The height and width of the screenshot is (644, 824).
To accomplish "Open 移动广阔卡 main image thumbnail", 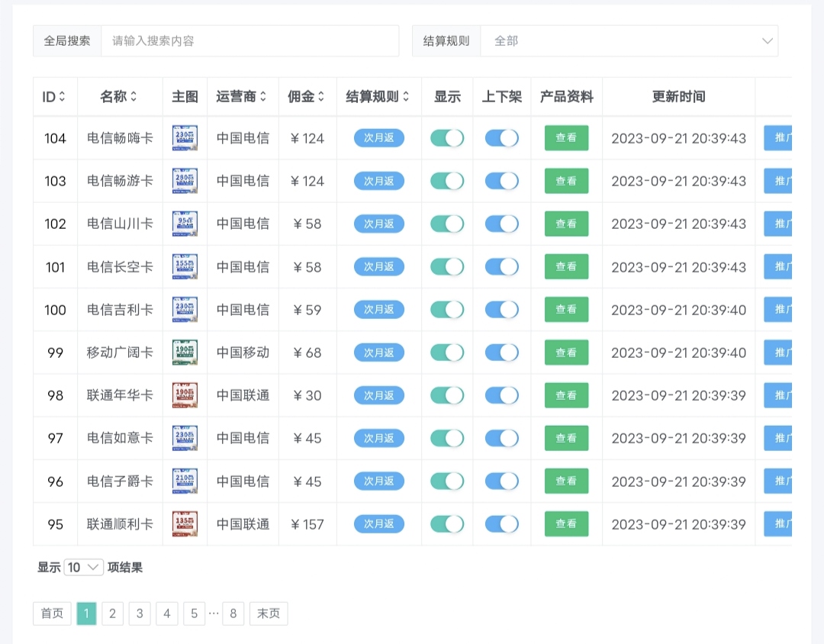I will click(185, 353).
